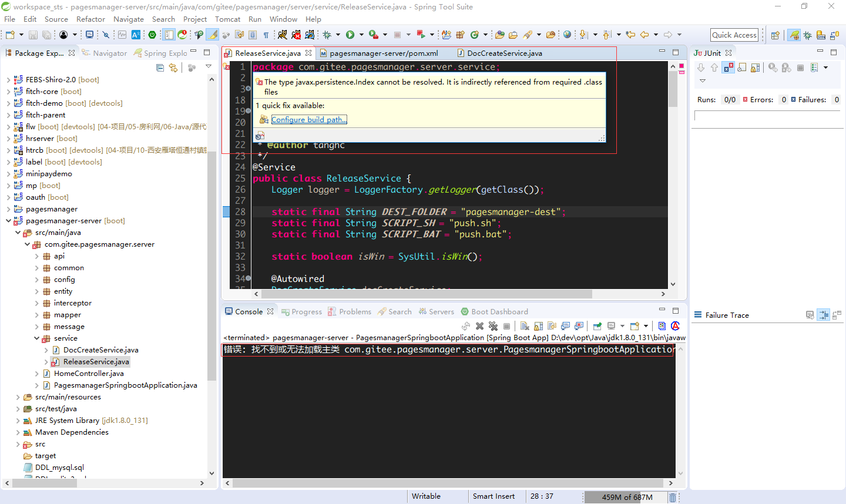Click the Quick Access input field

[734, 35]
